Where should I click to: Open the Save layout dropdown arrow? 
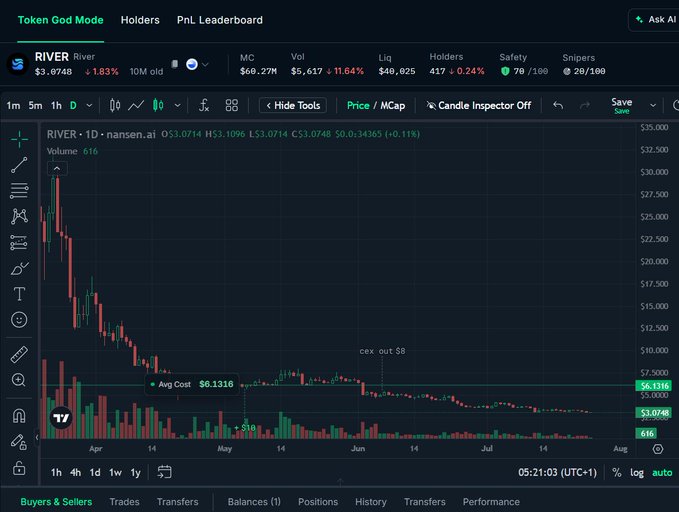pos(653,105)
